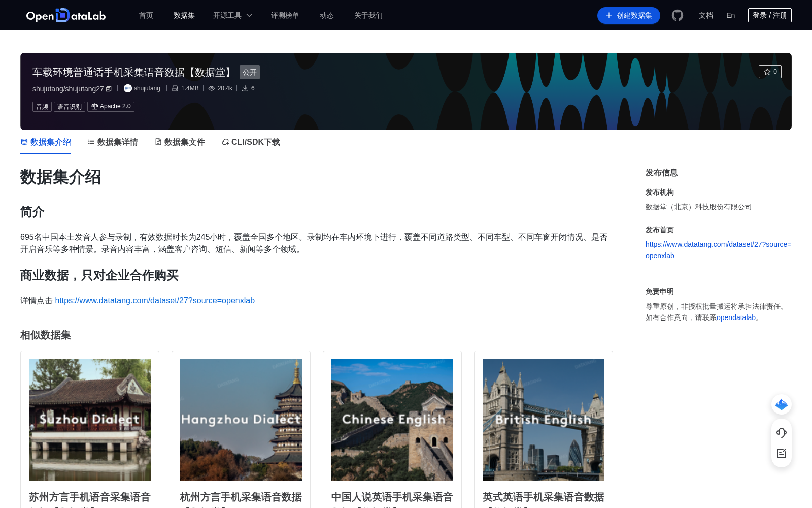Open the feedback edit-note icon
The width and height of the screenshot is (812, 508).
click(x=782, y=453)
